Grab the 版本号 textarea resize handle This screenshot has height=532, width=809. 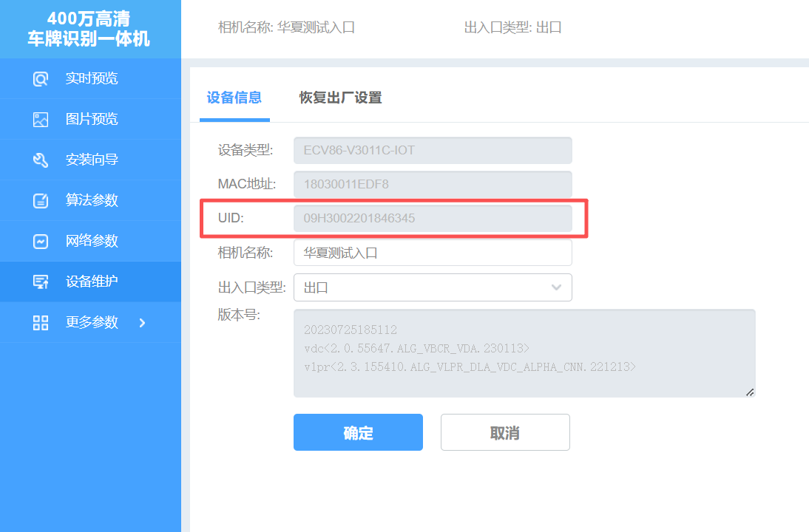[750, 392]
